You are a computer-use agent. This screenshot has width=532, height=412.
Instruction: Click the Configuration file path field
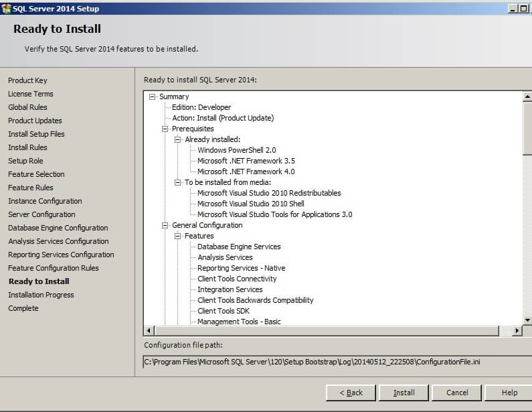point(337,362)
